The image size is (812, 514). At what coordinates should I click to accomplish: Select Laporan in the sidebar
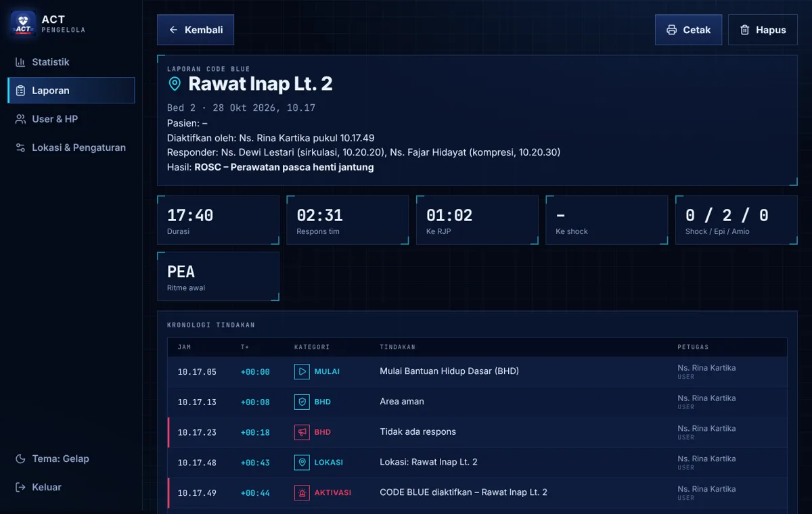(x=71, y=91)
